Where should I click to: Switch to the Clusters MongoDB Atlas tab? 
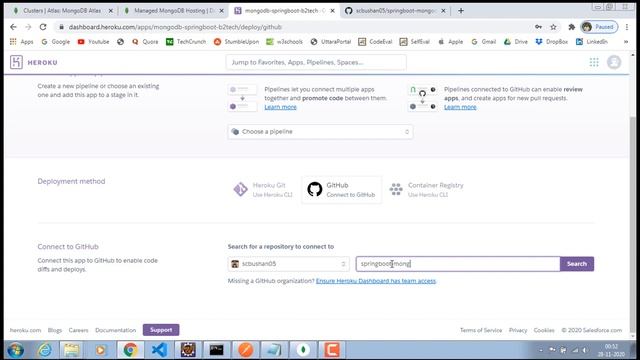click(x=62, y=11)
